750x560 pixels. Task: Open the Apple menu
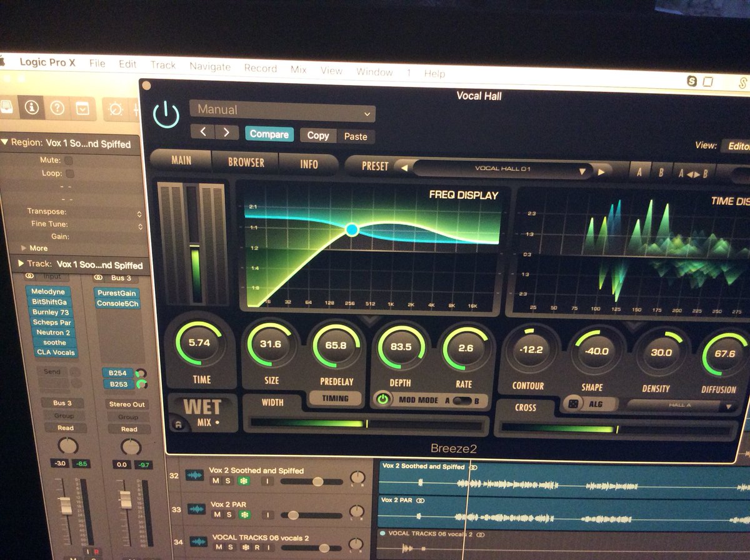[x=2, y=61]
